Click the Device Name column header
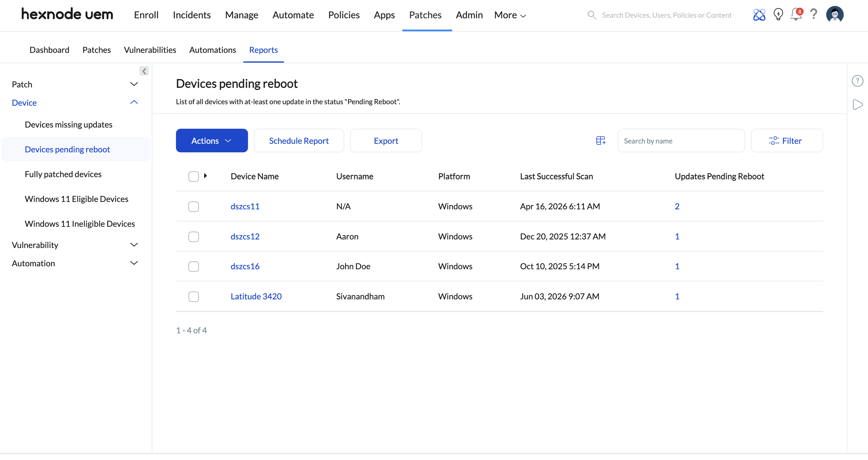The height and width of the screenshot is (460, 868). pyautogui.click(x=255, y=176)
